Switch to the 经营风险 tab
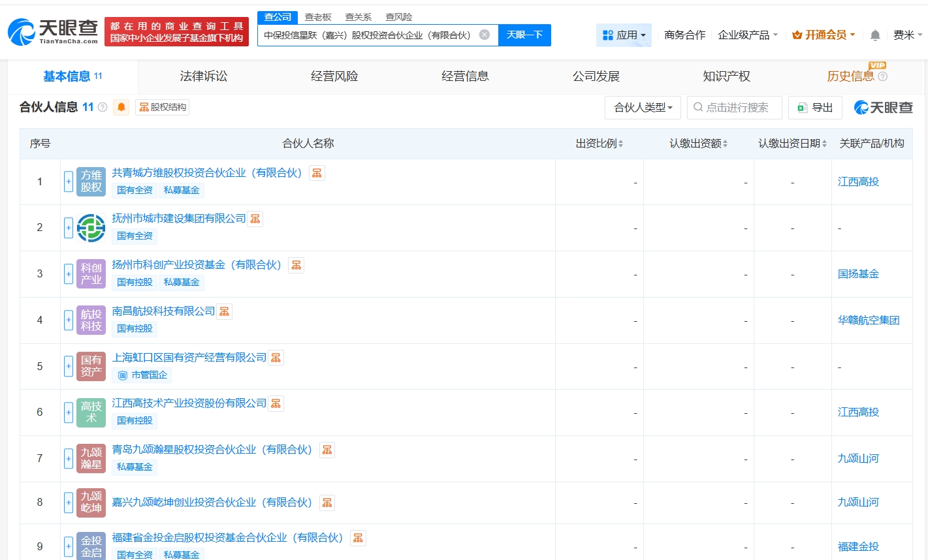This screenshot has width=928, height=560. point(334,76)
